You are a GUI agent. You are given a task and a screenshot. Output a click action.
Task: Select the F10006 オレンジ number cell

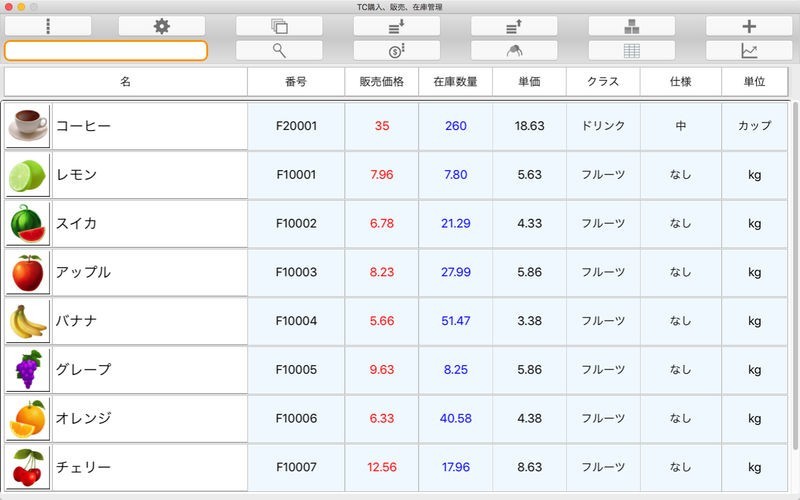(296, 418)
